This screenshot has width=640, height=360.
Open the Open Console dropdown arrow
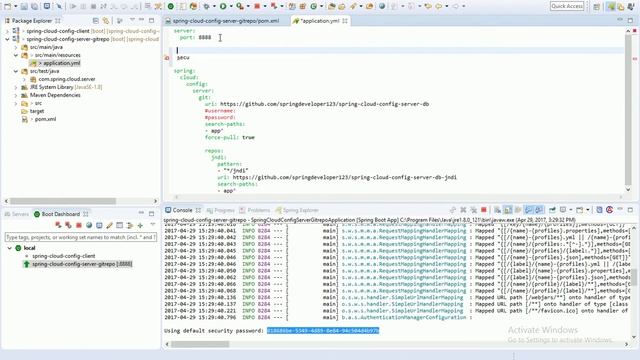[588, 210]
